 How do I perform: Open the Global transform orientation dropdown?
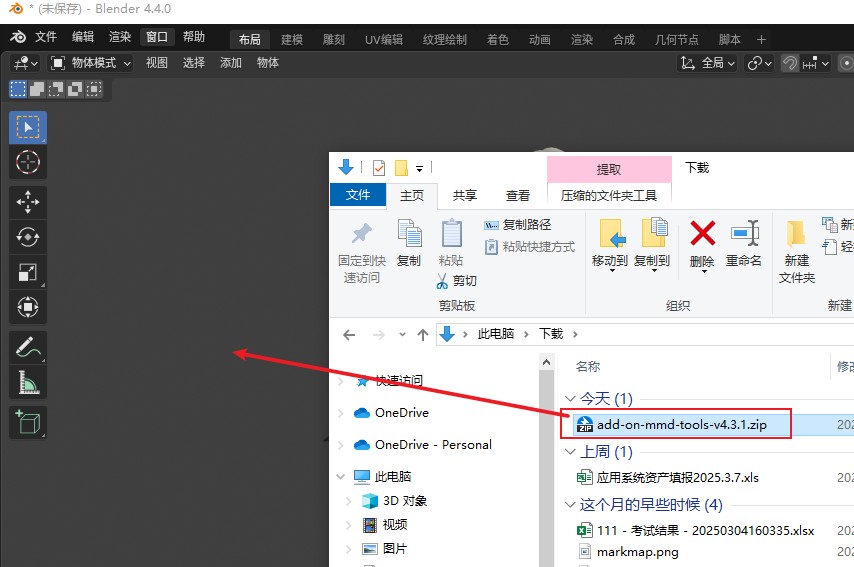point(707,63)
